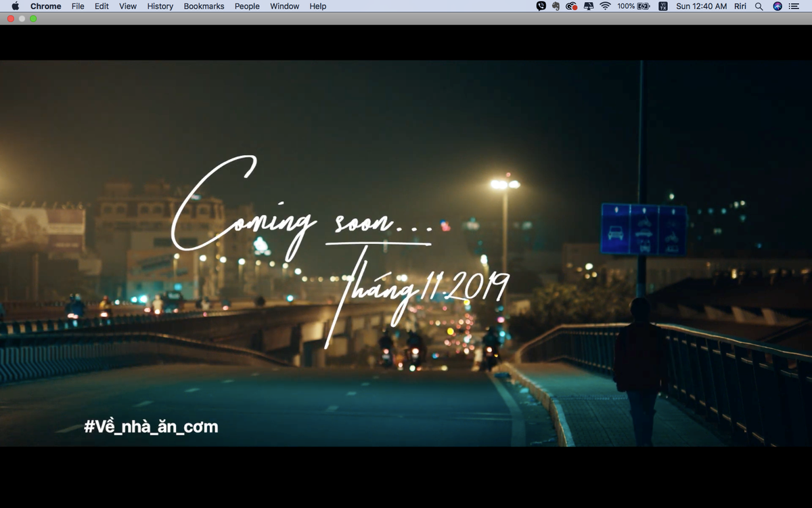Switch the VI TX input source

(662, 6)
